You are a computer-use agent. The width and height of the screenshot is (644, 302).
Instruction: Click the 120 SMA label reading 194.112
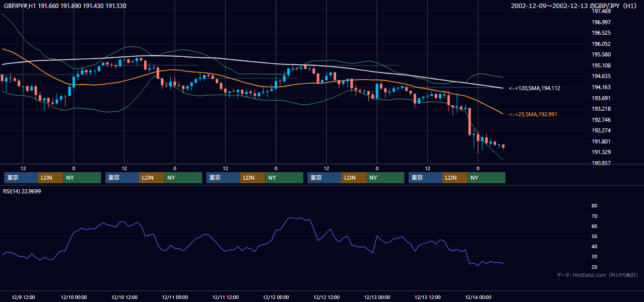[535, 88]
